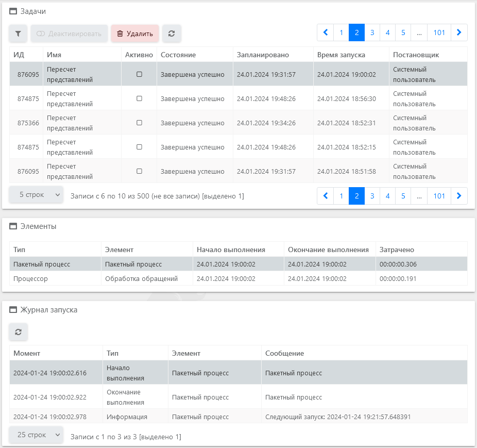Open the '25 строк' rows-per-page dropdown
The height and width of the screenshot is (448, 477).
(36, 435)
